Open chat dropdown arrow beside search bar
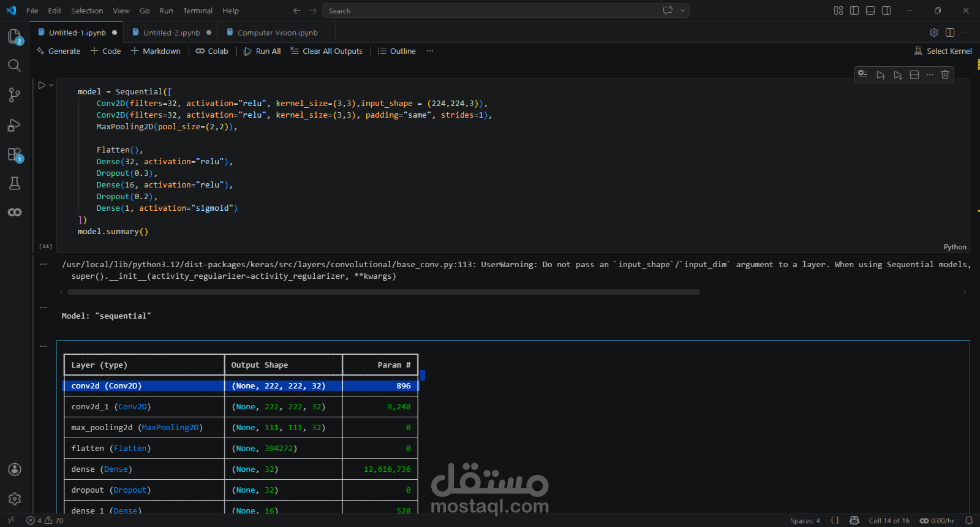980x527 pixels. (682, 10)
